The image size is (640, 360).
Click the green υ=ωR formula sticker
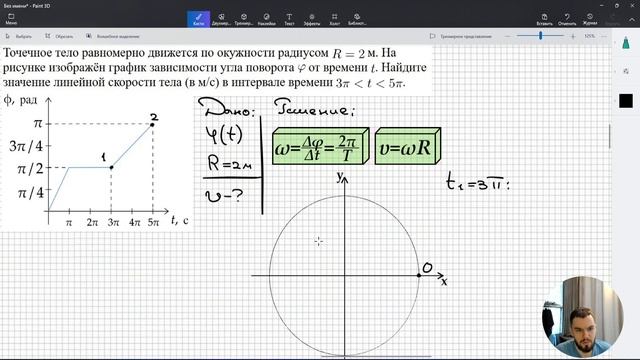tap(408, 146)
